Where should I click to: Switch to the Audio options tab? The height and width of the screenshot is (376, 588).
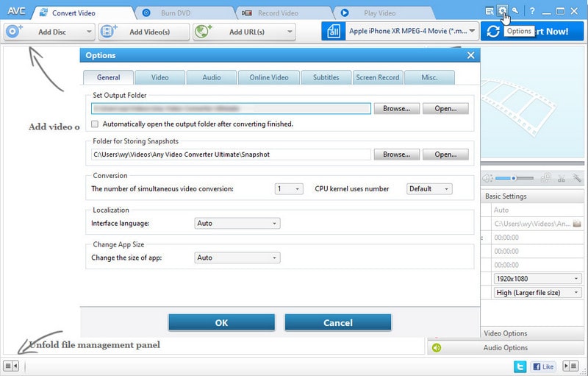pos(212,78)
